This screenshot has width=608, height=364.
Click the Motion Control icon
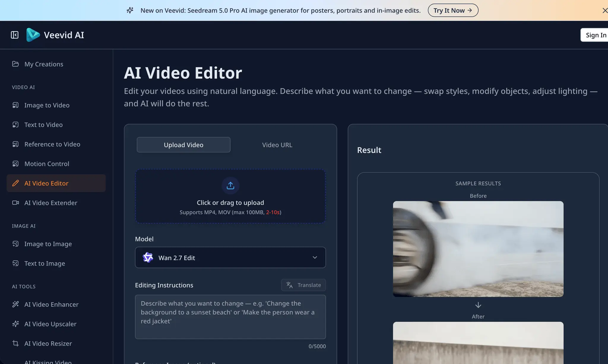tap(15, 164)
